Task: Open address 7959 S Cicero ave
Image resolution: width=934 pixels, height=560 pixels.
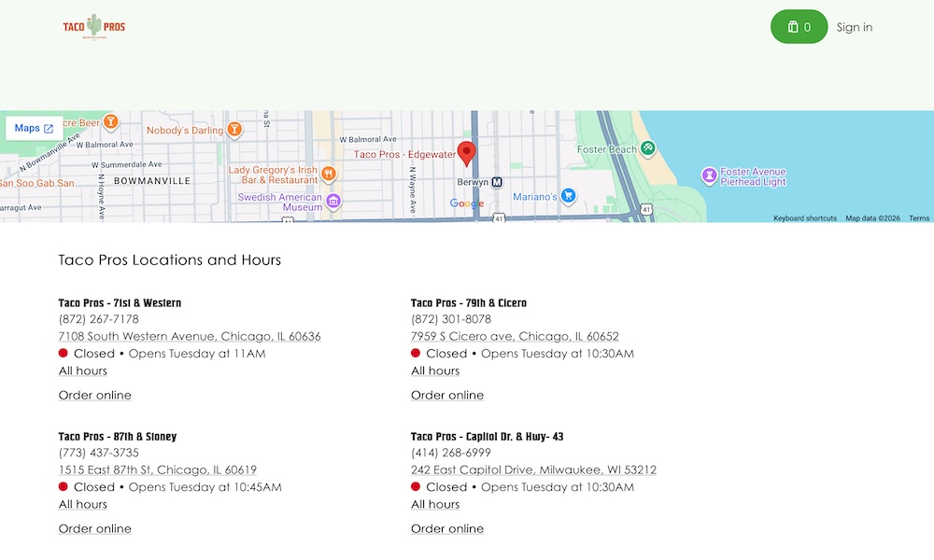Action: [515, 336]
